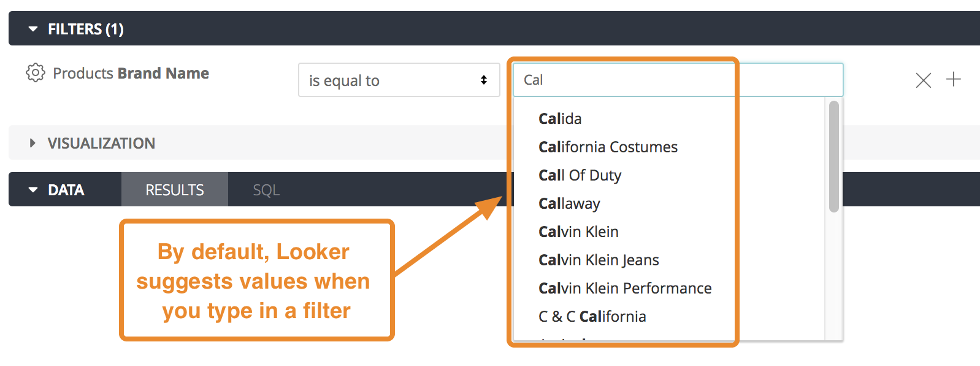Remove the Brand Name filter with the X icon

[x=922, y=80]
